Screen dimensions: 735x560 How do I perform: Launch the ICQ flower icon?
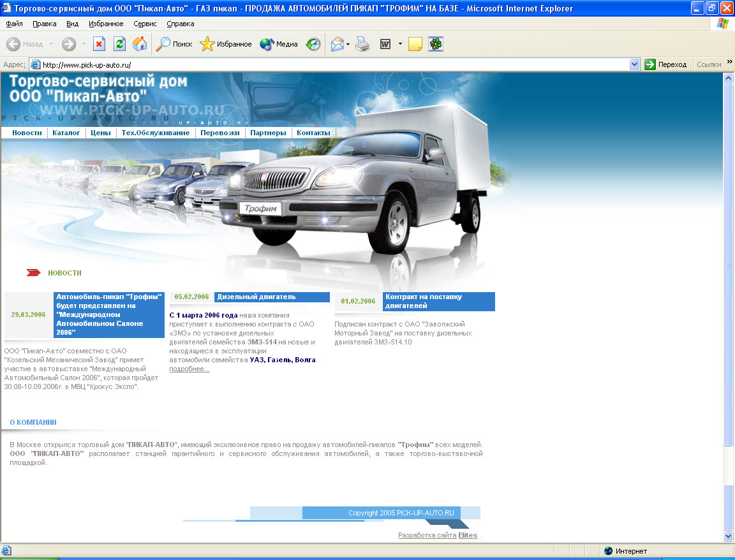(436, 44)
